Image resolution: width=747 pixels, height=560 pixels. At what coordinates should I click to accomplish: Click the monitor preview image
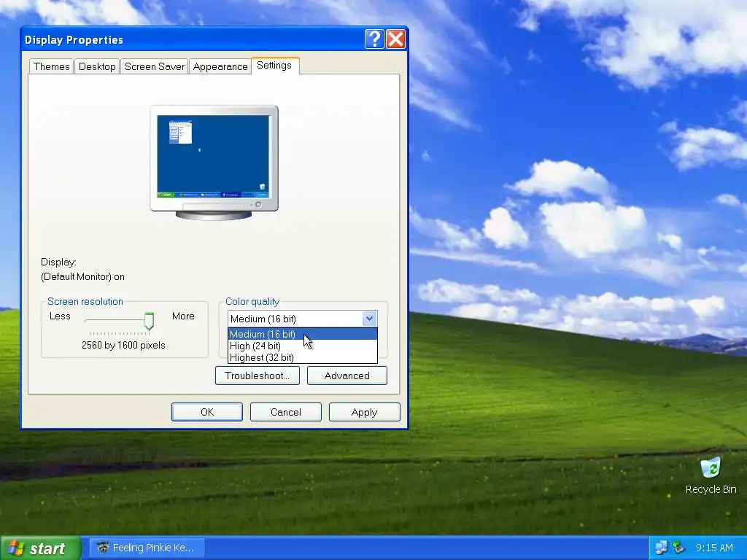[214, 163]
